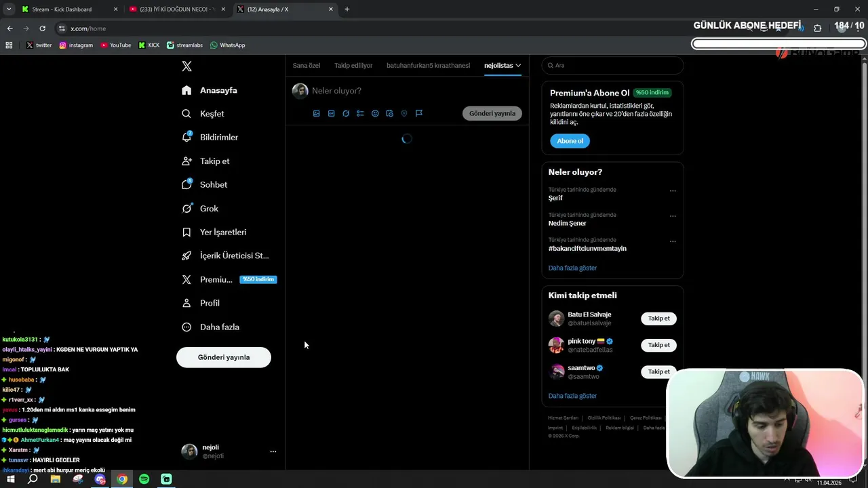The image size is (868, 488).
Task: Click composer Gönderi yayınla button
Action: (492, 113)
